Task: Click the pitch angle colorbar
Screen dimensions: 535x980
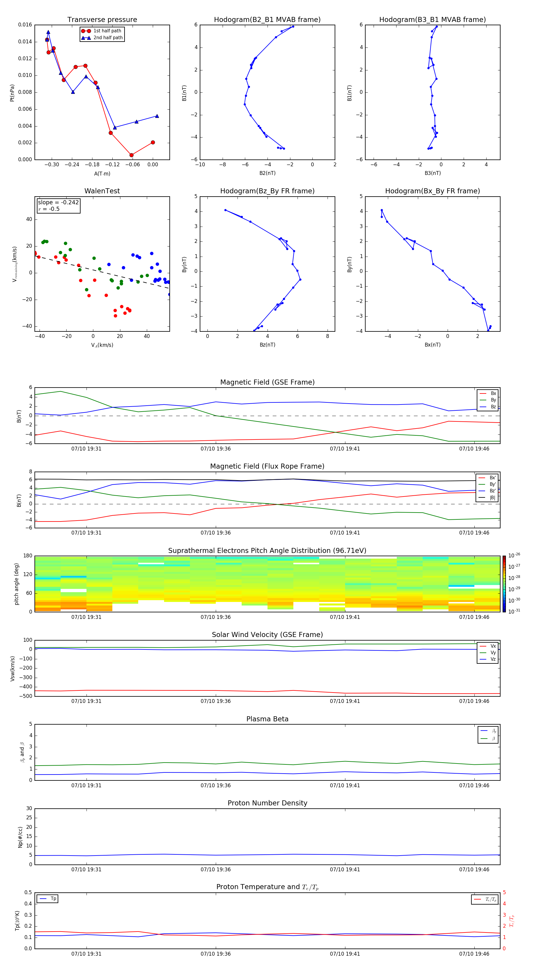Action: 504,584
